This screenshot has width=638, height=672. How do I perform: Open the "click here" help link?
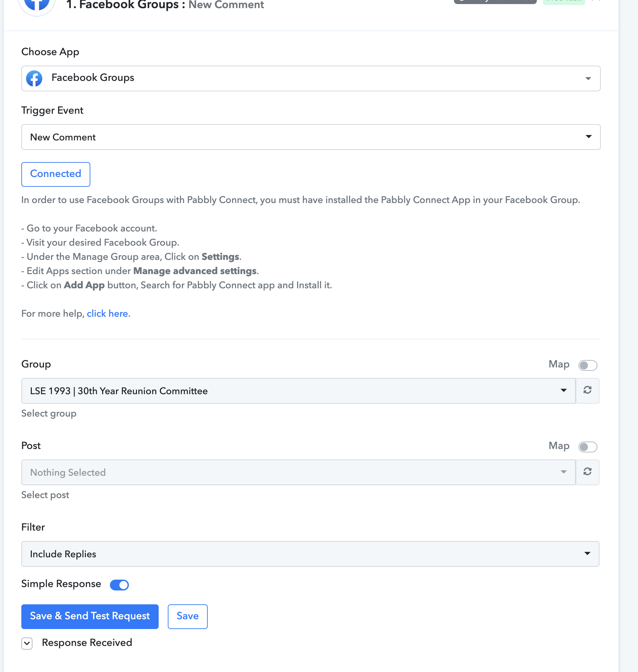pyautogui.click(x=108, y=313)
